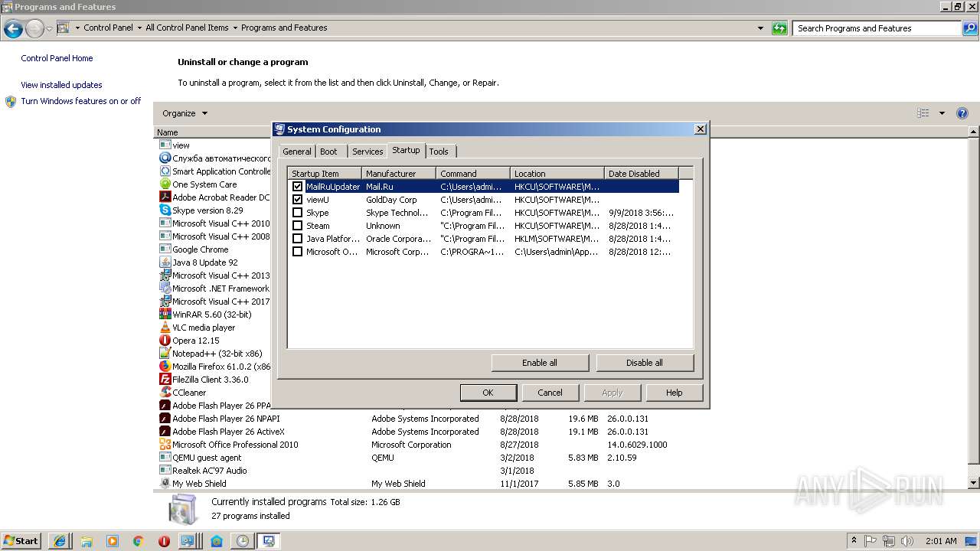Screen dimensions: 980x551
Task: Open Turn Windows features on or off
Action: 81,101
